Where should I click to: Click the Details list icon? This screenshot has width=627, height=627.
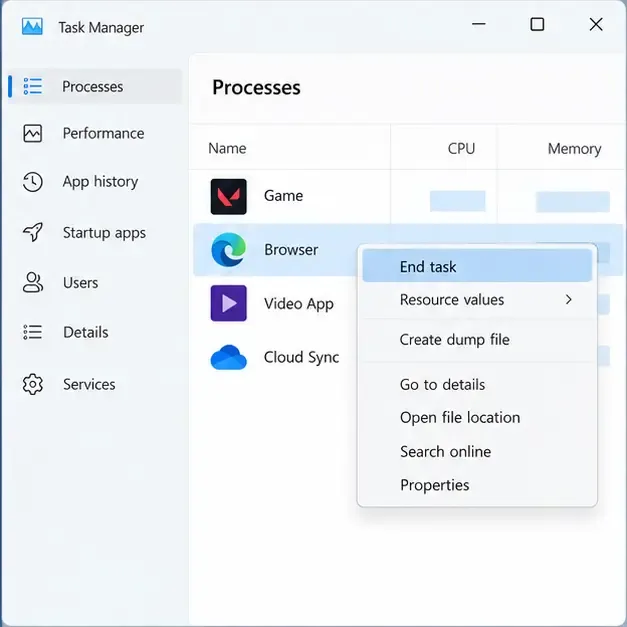point(32,332)
